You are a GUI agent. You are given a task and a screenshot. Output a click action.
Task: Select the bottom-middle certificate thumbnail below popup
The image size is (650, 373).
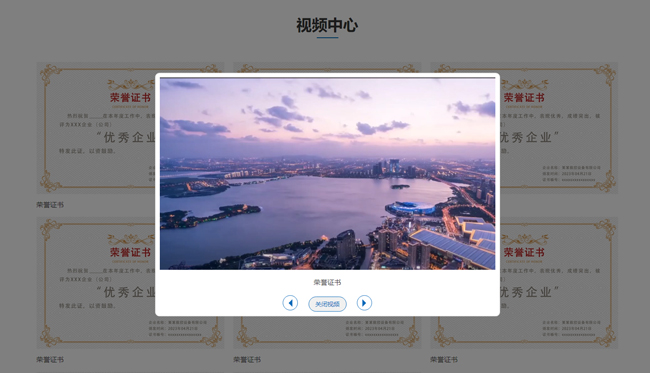coord(327,332)
